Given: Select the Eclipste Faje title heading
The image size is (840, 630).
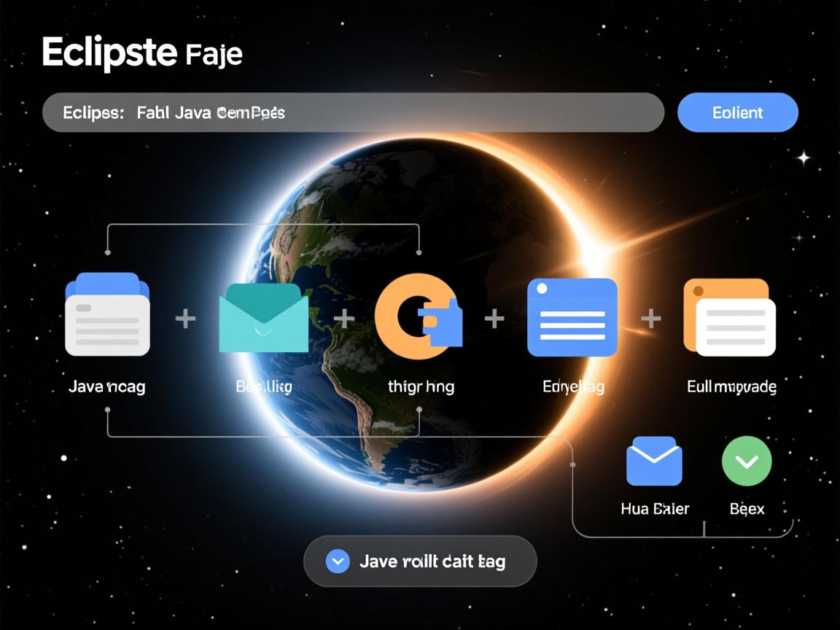Looking at the screenshot, I should (143, 52).
